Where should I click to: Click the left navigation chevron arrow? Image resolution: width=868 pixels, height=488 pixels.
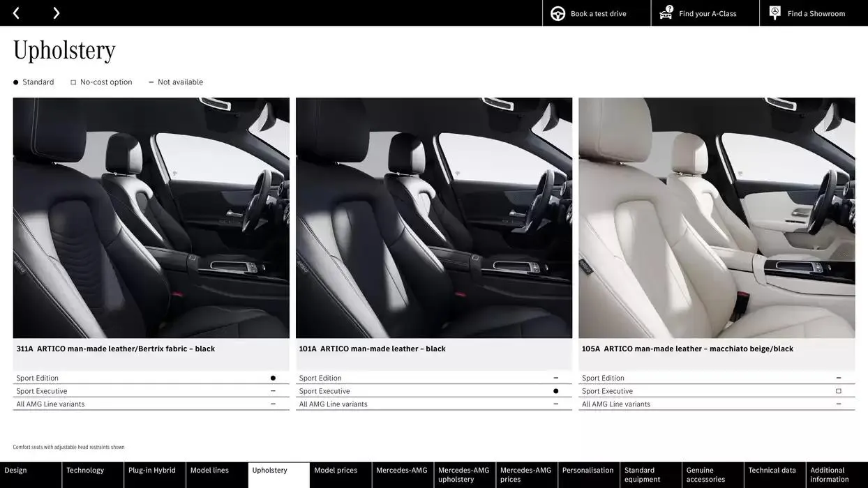(x=15, y=13)
